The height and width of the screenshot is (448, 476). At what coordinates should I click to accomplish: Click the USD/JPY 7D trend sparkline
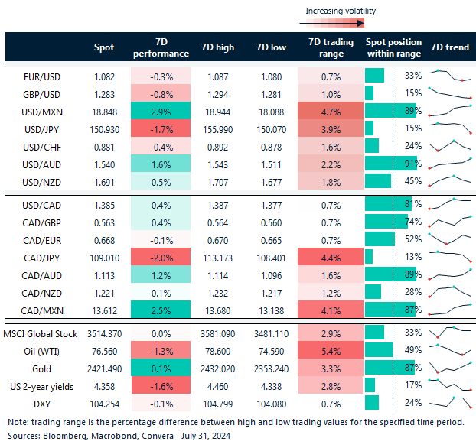(450, 128)
